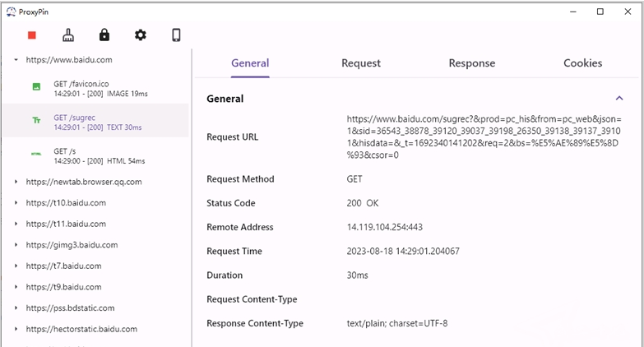This screenshot has height=347, width=644.
Task: Collapse the General section chevron
Action: pos(619,99)
